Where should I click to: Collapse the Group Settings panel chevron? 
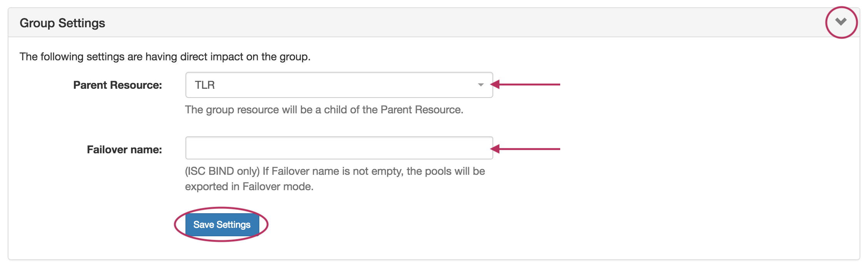point(841,22)
